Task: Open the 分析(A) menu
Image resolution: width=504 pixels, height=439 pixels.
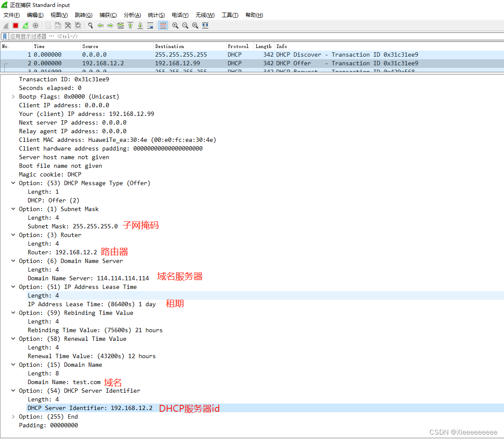Action: 132,15
